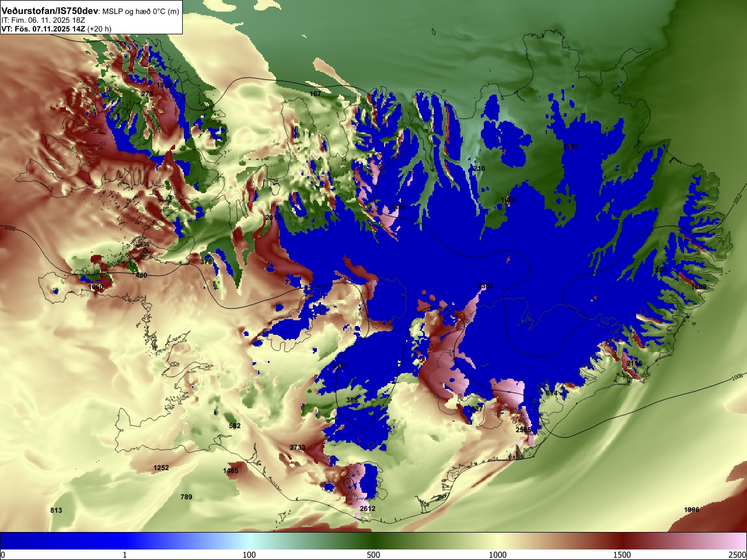Click the map value 388

(x=352, y=400)
